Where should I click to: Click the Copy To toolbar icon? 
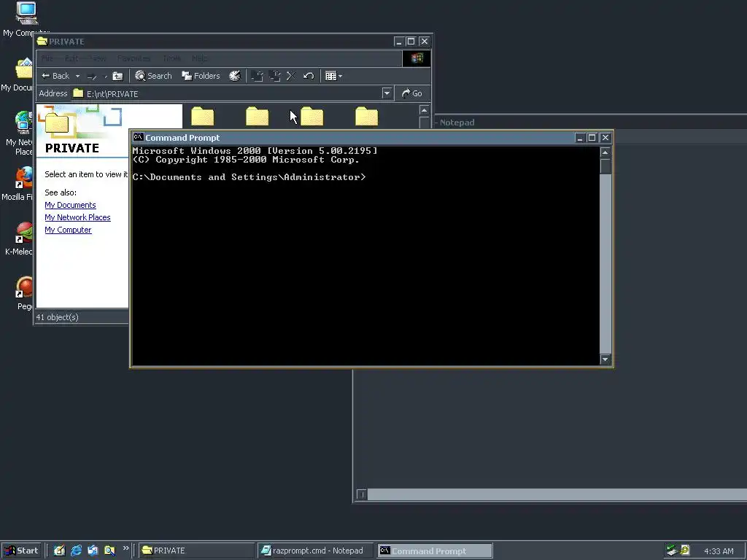pyautogui.click(x=274, y=76)
